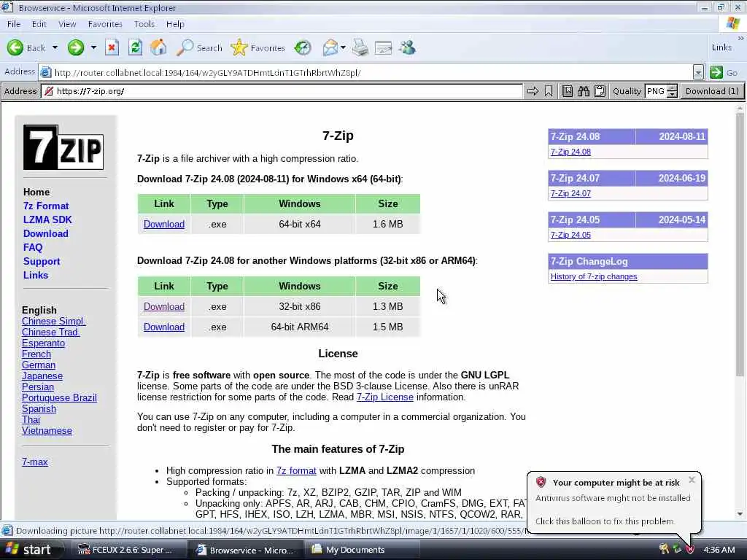The width and height of the screenshot is (747, 560).
Task: Open the File menu
Action: 13,24
